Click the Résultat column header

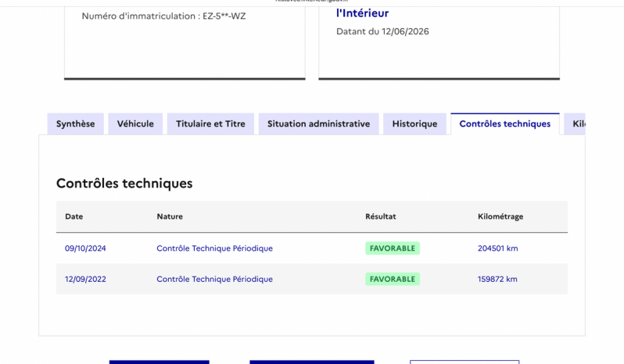381,216
